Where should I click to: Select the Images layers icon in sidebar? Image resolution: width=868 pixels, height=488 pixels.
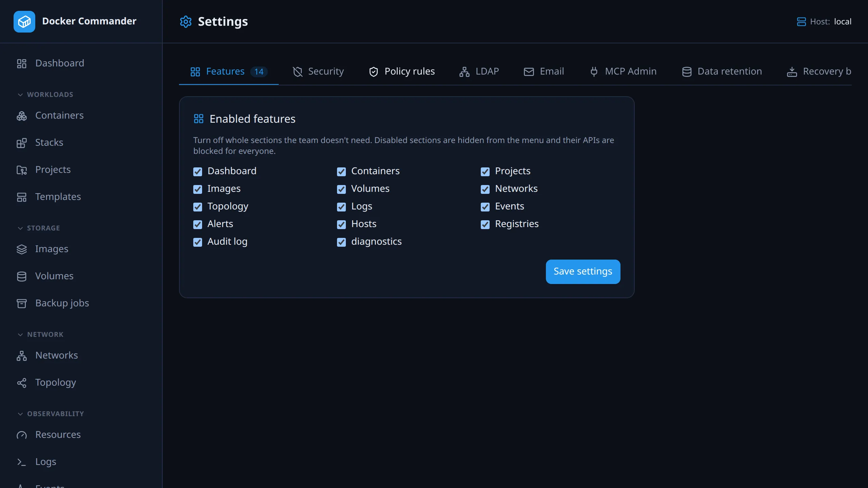coord(22,249)
